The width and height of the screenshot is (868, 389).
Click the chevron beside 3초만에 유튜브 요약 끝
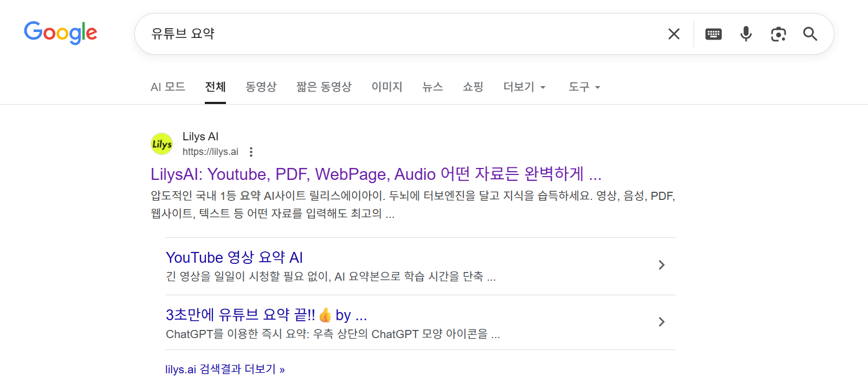click(661, 322)
